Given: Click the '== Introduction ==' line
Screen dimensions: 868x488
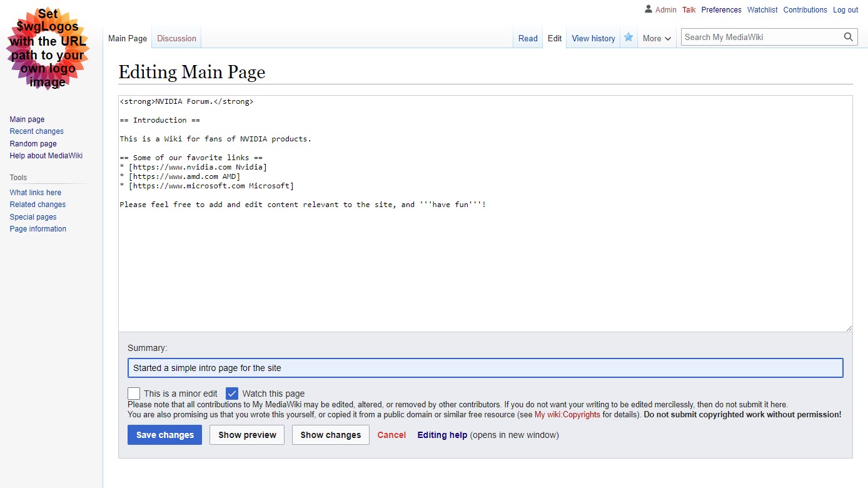Looking at the screenshot, I should (x=159, y=120).
